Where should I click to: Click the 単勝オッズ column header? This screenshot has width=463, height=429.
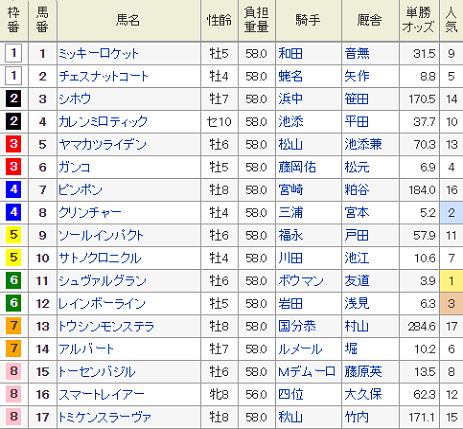pos(419,20)
